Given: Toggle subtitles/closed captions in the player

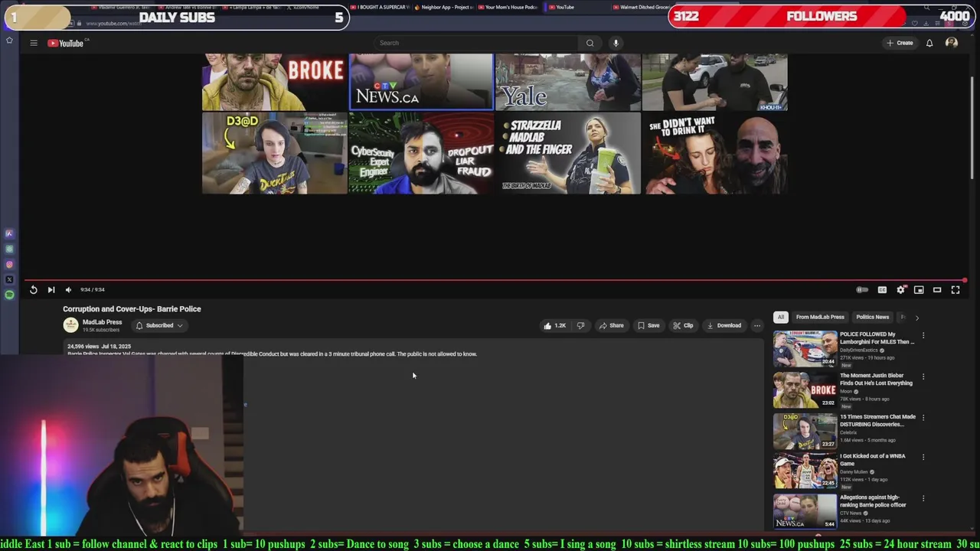Looking at the screenshot, I should pos(882,289).
